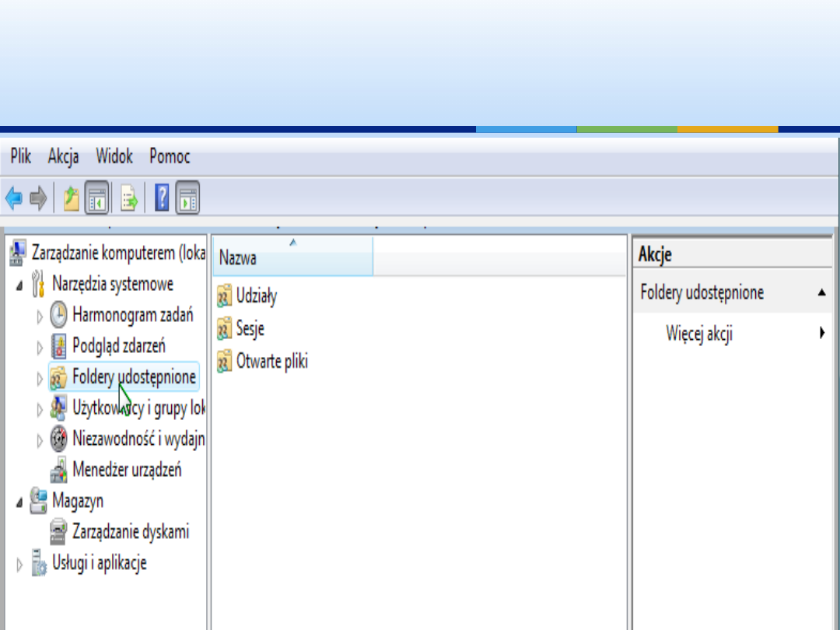Click the Export List toolbar icon
Image resolution: width=840 pixels, height=630 pixels.
[x=129, y=198]
